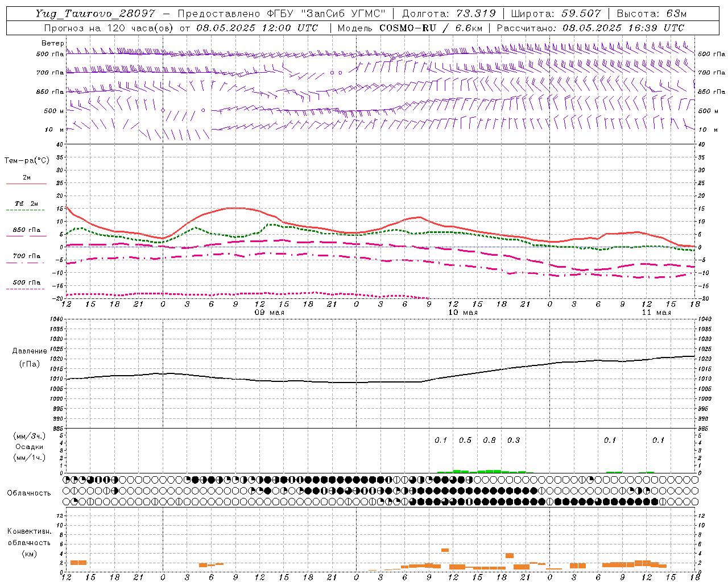Image resolution: width=728 pixels, height=582 pixels.
Task: Select the forecast start time 08.05.2025 12:00 UTC
Action: [257, 28]
